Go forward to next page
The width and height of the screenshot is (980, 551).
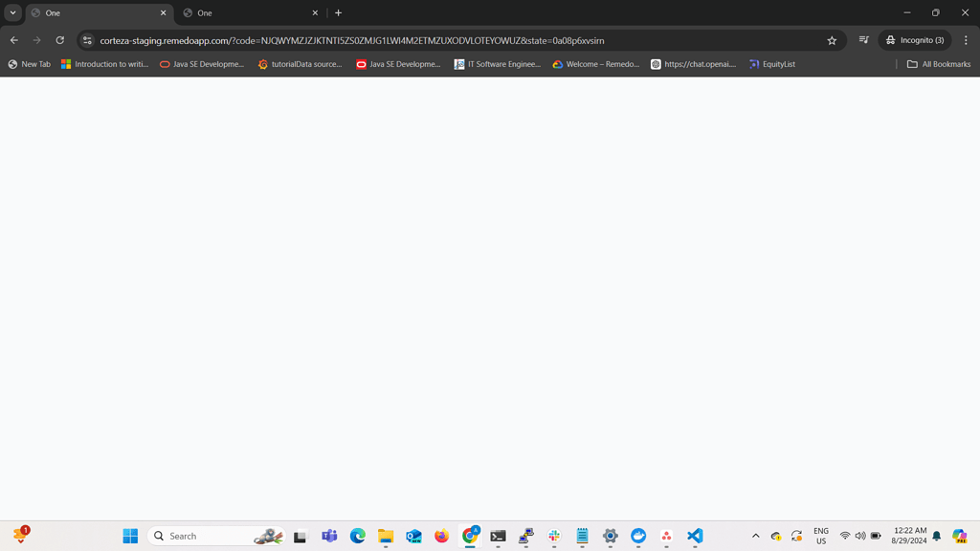click(x=37, y=40)
